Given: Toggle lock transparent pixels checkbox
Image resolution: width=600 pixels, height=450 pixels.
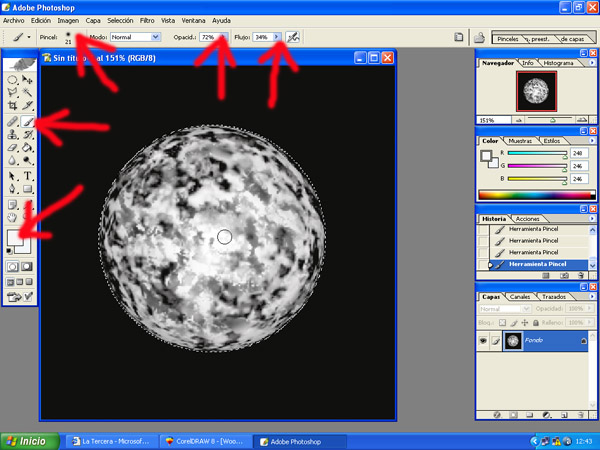Looking at the screenshot, I should tap(502, 323).
